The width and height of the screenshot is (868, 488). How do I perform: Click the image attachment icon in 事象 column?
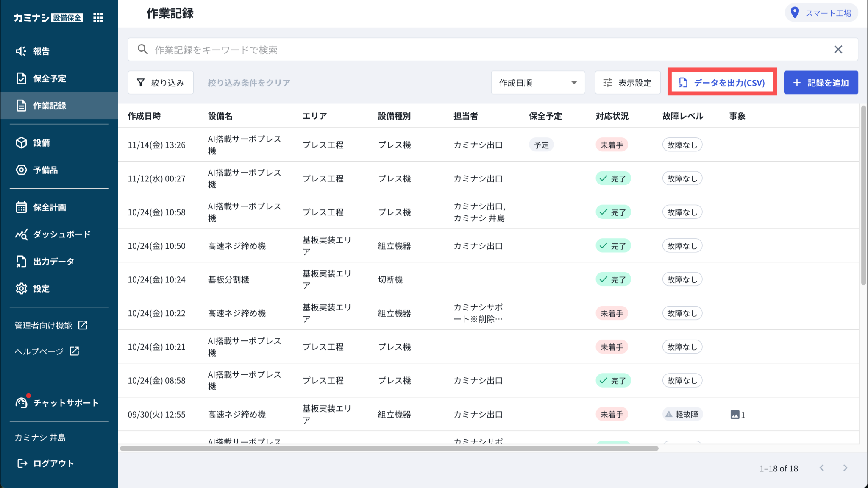pyautogui.click(x=735, y=415)
